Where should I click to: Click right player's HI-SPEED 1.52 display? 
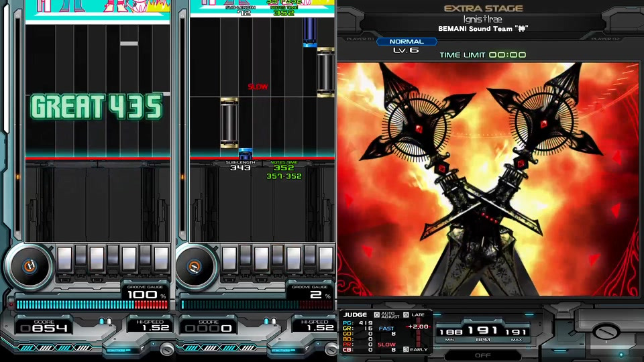pos(320,328)
